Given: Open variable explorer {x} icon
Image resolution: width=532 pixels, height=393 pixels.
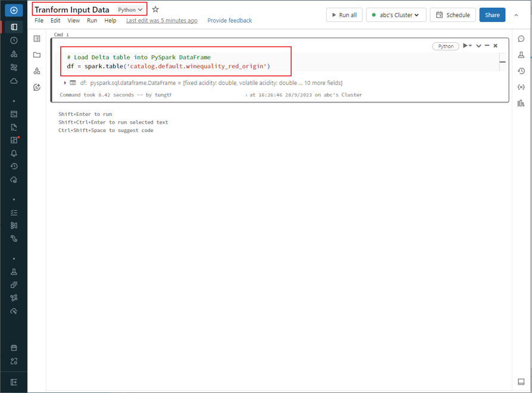Looking at the screenshot, I should 521,87.
